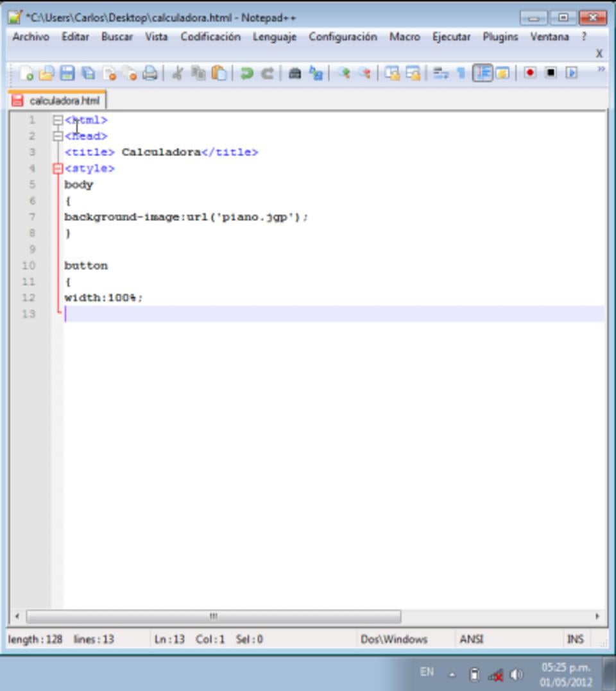
Task: Click the horizontal scrollbar right arrow
Action: pyautogui.click(x=597, y=616)
